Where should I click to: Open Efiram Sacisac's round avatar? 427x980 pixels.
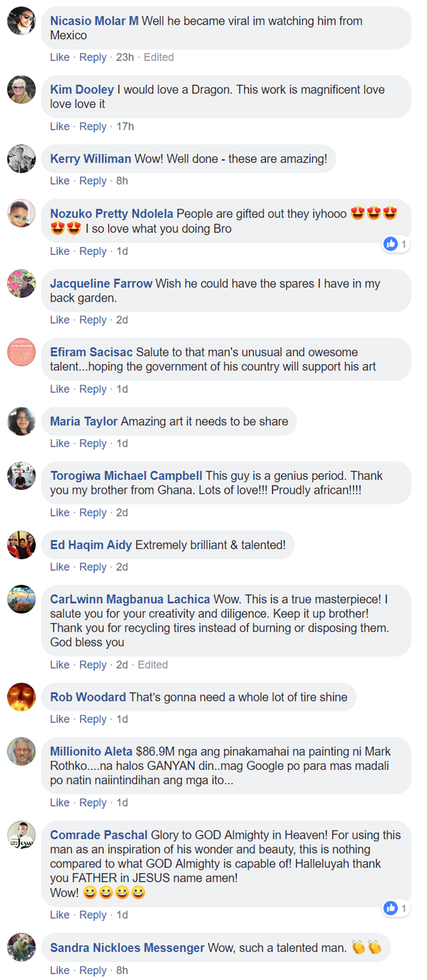pos(21,353)
